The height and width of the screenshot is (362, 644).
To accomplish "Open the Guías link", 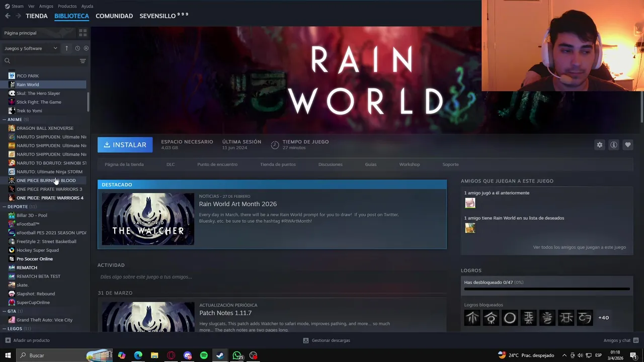I will pyautogui.click(x=371, y=164).
